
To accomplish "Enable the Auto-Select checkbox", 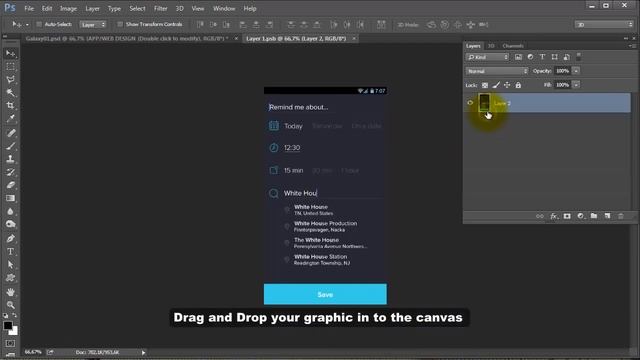I will coord(39,24).
